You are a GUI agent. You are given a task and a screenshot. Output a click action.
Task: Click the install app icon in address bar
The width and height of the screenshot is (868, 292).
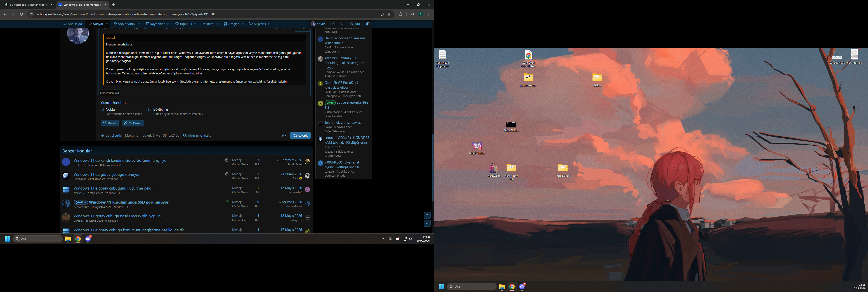(x=381, y=14)
